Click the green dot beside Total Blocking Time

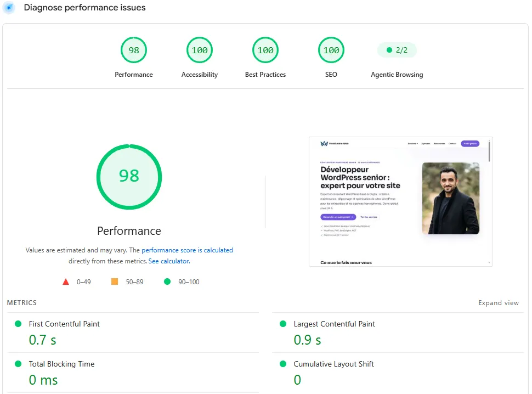[18, 364]
